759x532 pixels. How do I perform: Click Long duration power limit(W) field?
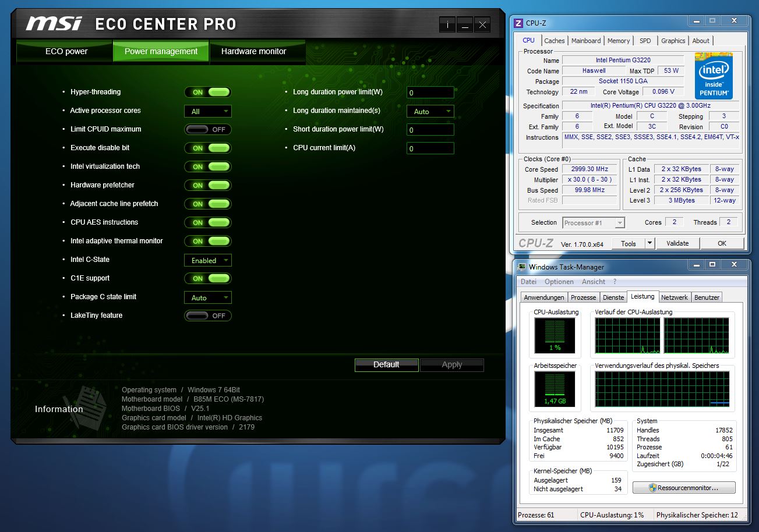tap(430, 93)
